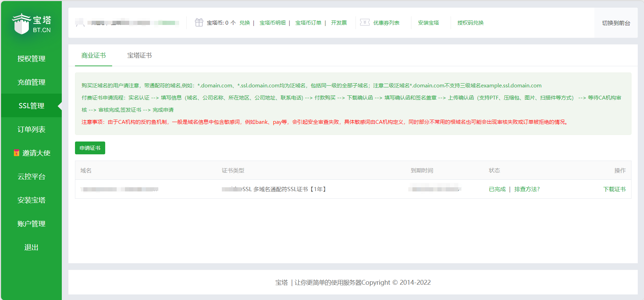Open the 宝塔币订单 link
The width and height of the screenshot is (644, 300).
(x=308, y=23)
